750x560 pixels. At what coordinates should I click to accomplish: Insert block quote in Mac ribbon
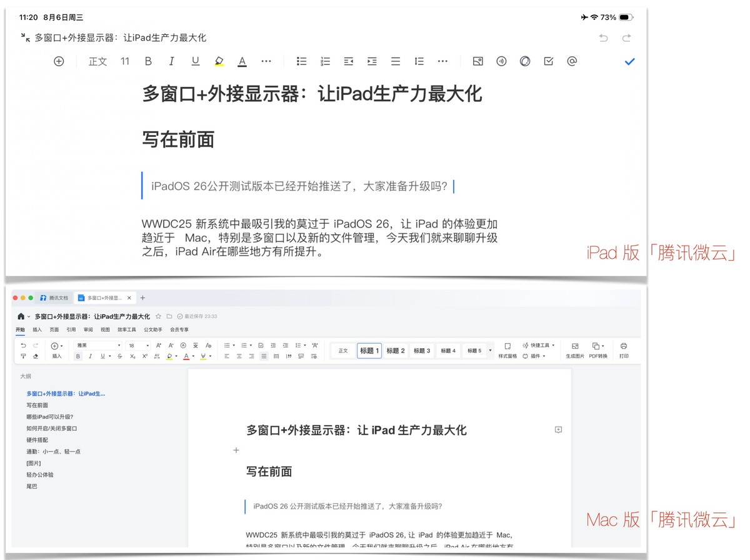289,356
